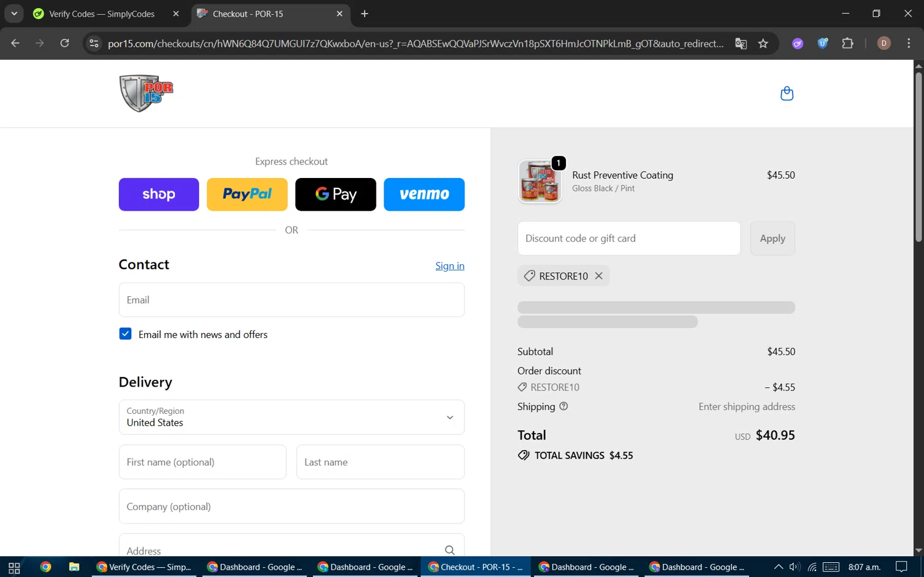Open a new browser tab
Image resolution: width=924 pixels, height=577 pixels.
(365, 14)
